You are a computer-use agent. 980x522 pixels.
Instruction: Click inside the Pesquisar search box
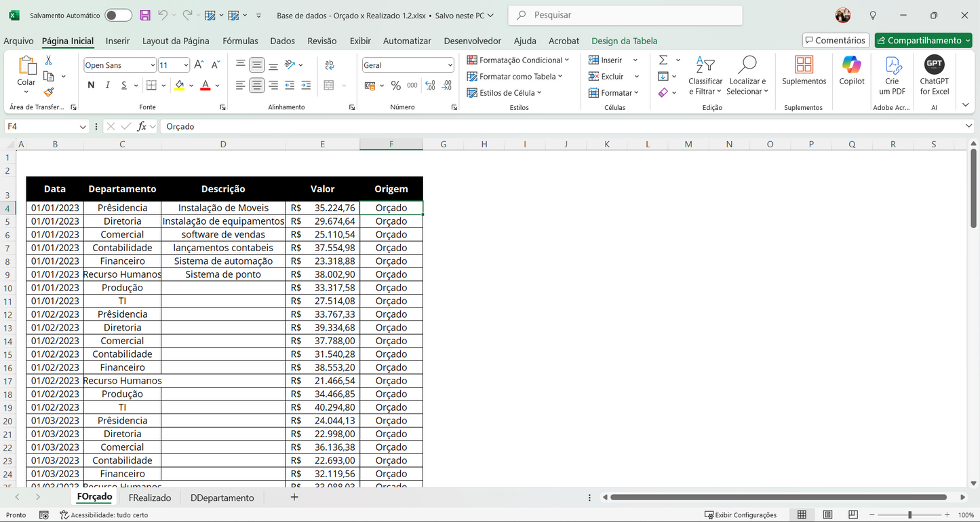(624, 14)
